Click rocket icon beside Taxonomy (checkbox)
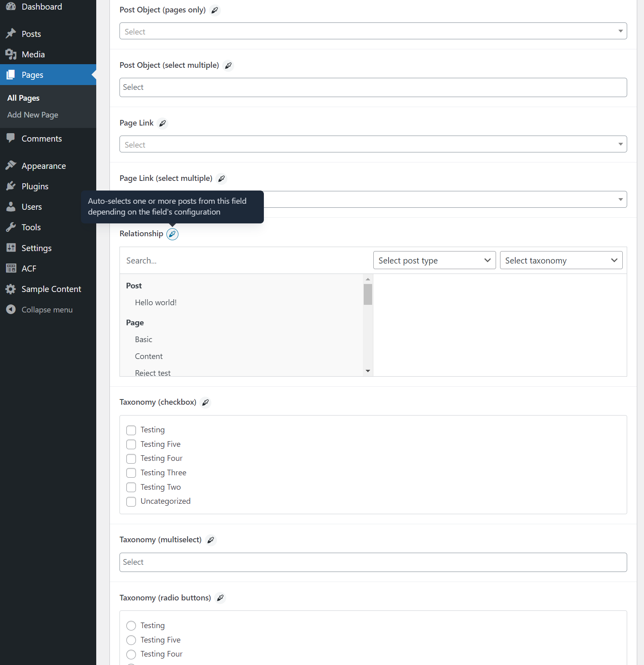Viewport: 644px width, 665px height. pyautogui.click(x=205, y=402)
